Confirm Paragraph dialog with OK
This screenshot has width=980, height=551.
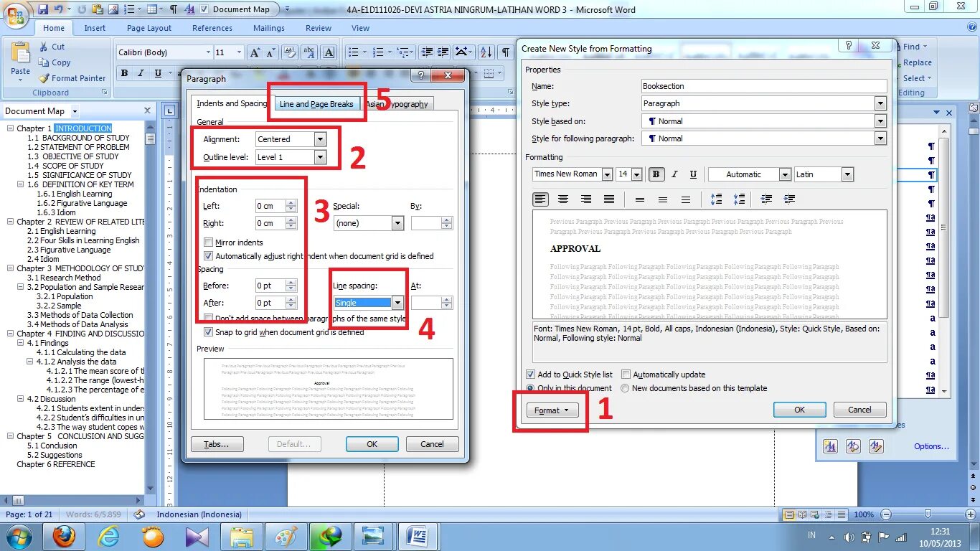click(372, 444)
